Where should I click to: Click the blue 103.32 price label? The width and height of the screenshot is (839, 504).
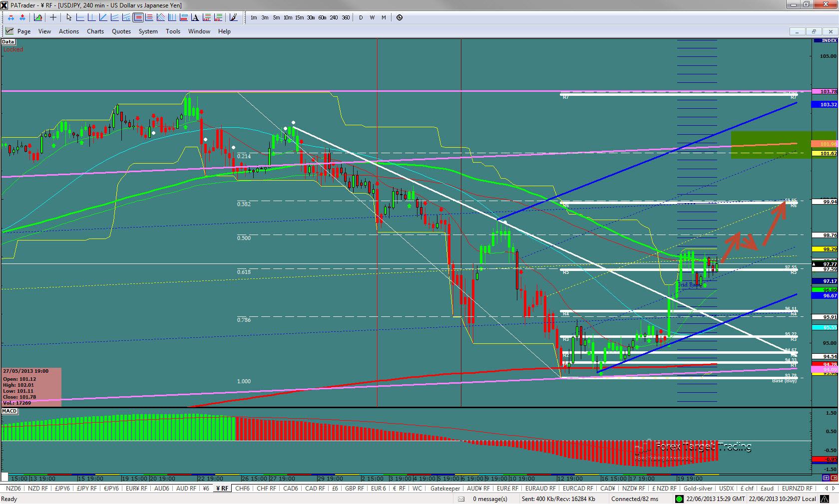(825, 105)
